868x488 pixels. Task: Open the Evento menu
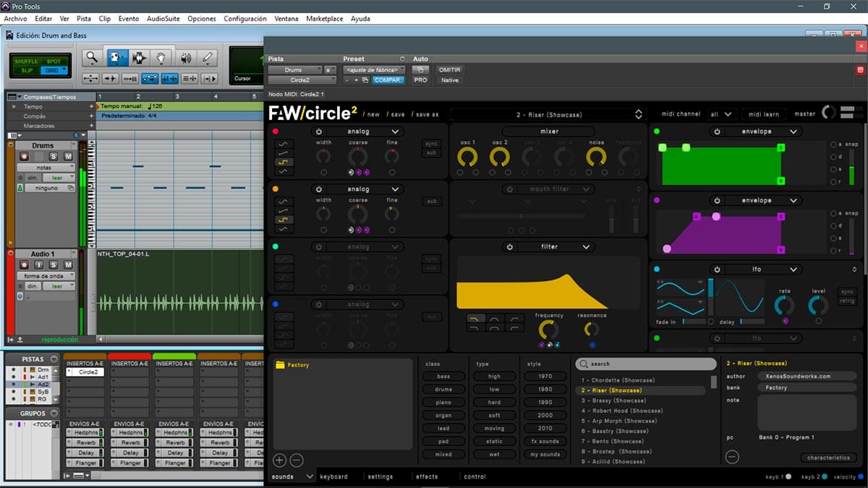(129, 18)
